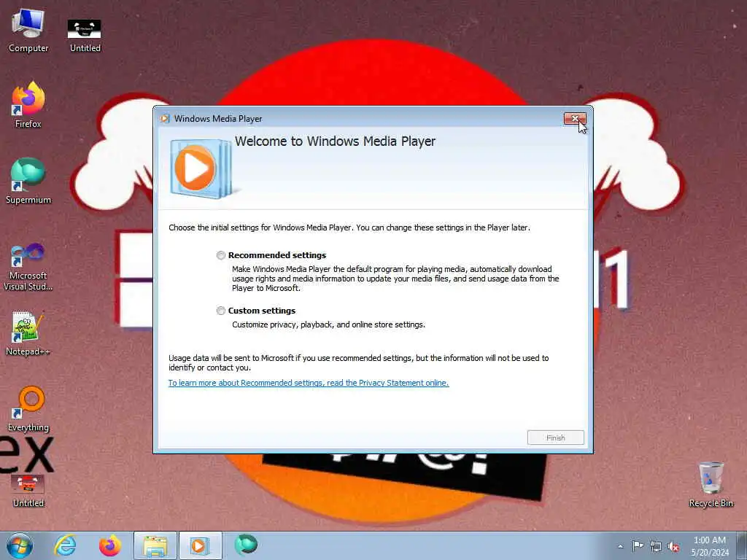Launch Internet Explorer from the taskbar
Viewport: 747px width, 560px height.
point(65,545)
